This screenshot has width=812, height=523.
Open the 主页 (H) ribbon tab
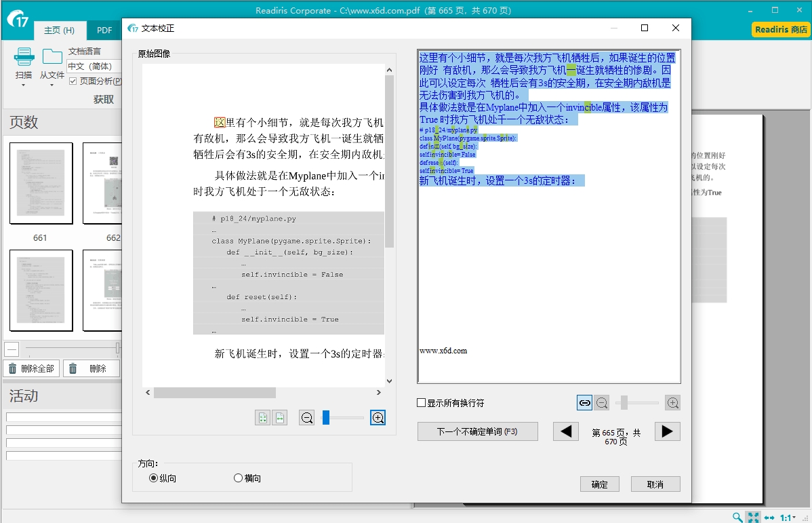(x=59, y=31)
